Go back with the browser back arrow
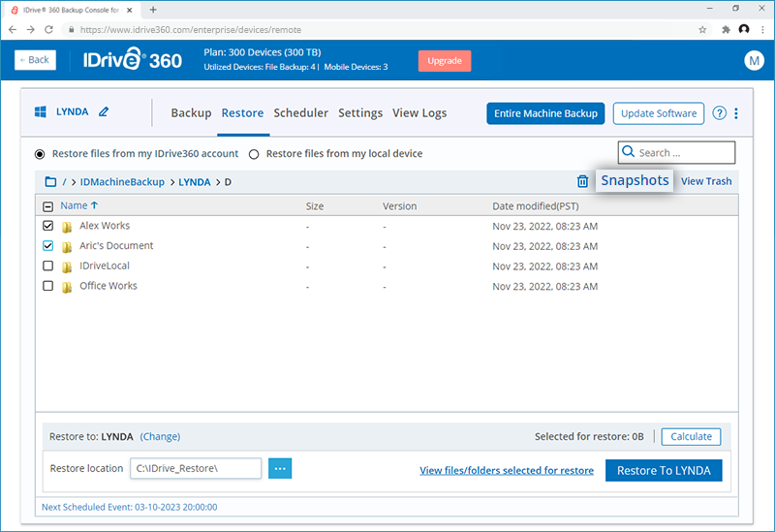This screenshot has height=532, width=775. (13, 30)
